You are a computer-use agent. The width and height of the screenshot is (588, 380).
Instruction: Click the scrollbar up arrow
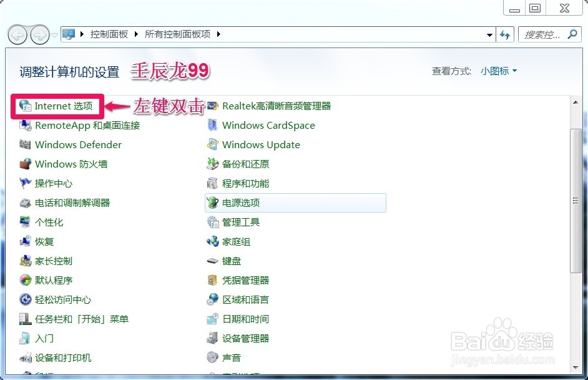click(576, 102)
